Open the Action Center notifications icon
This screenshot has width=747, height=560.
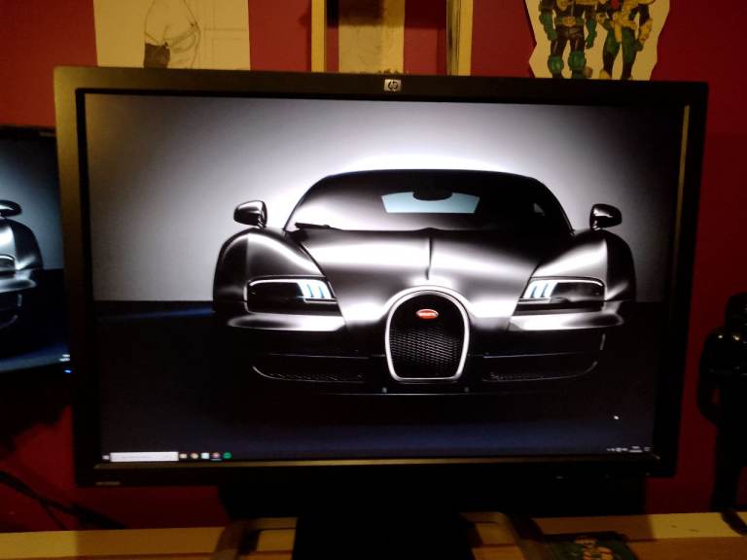click(648, 449)
